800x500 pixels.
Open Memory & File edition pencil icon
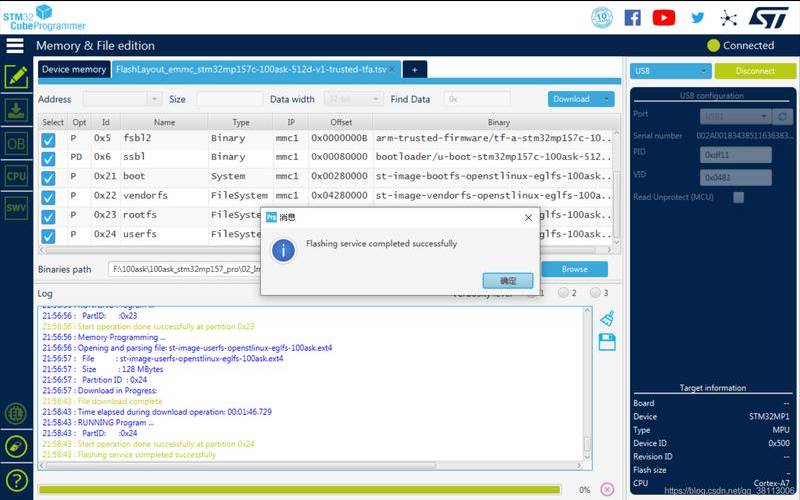(16, 77)
